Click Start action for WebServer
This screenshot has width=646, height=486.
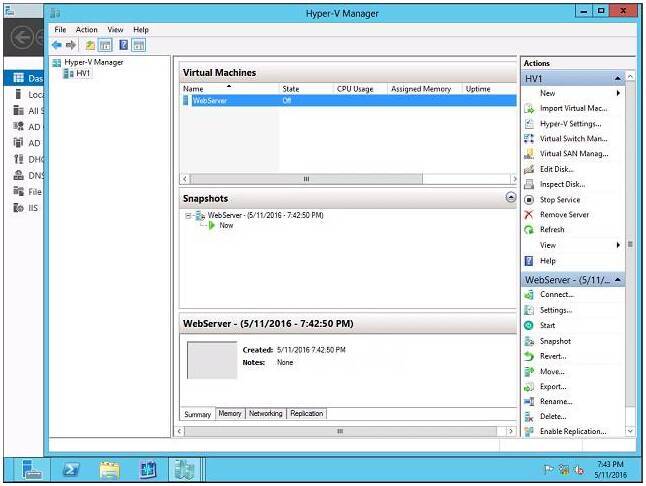tap(547, 325)
